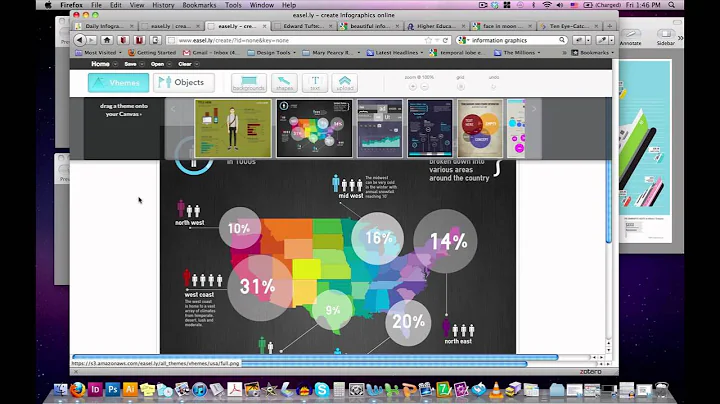
Task: Open Spotlight search in menu bar
Action: point(671,5)
